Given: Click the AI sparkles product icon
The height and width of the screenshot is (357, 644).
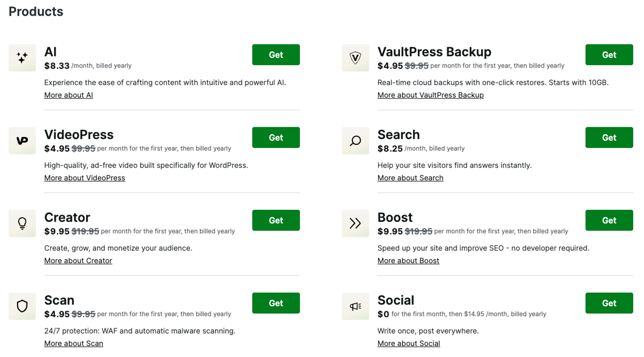Looking at the screenshot, I should pyautogui.click(x=22, y=58).
